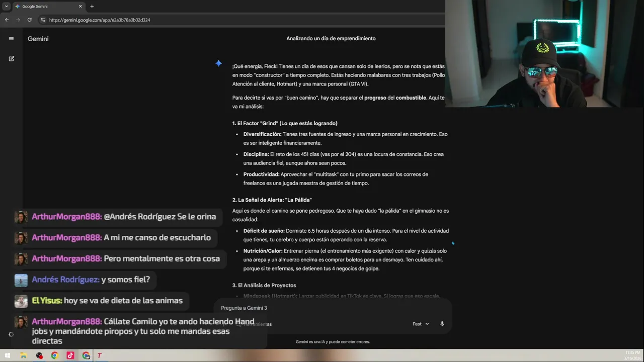Click the webcam video overlay
The image size is (644, 362).
544,53
